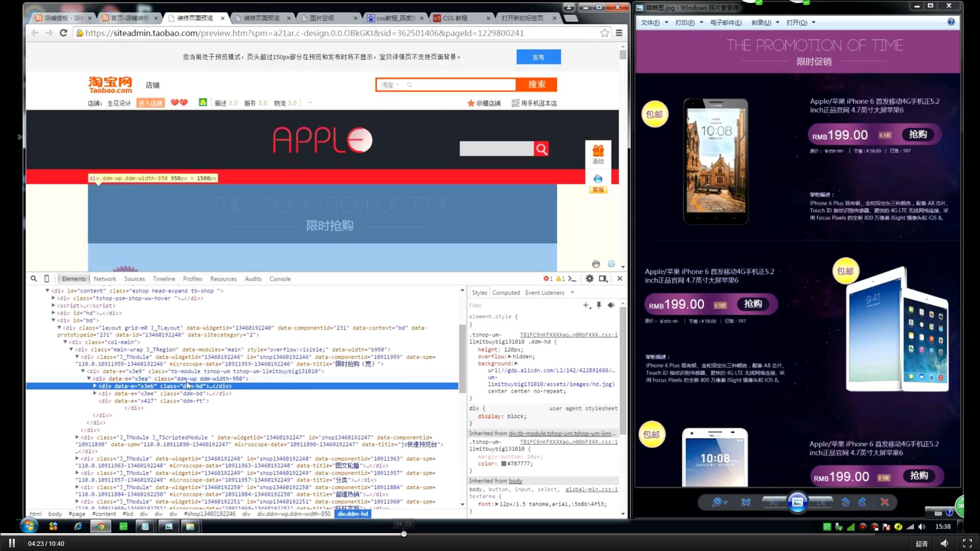The image size is (980, 551).
Task: Switch to Computed styles tab
Action: coord(506,292)
